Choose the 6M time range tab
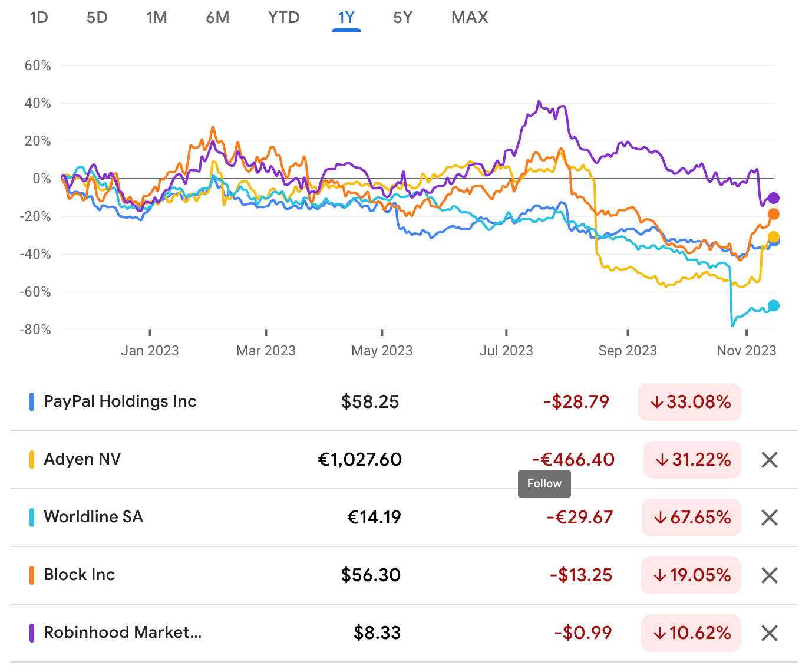Screen dimensions: 812x672 point(217,18)
